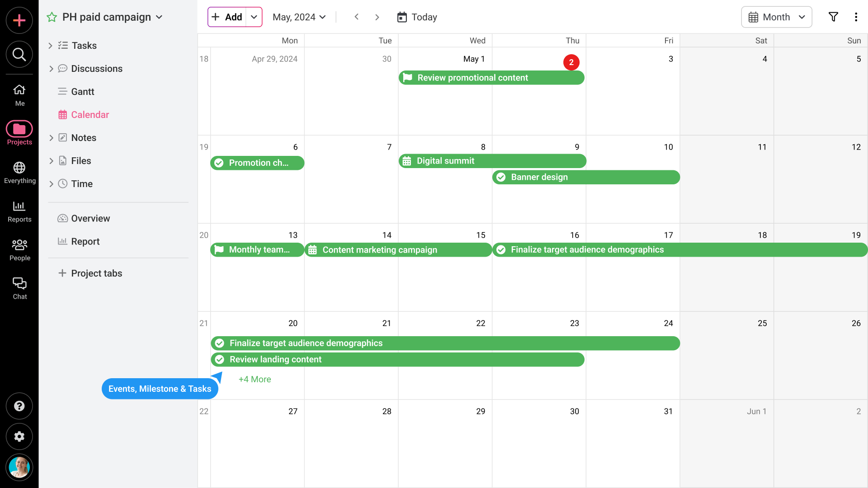Viewport: 868px width, 488px height.
Task: Open the Files label in sidebar
Action: [x=81, y=161]
